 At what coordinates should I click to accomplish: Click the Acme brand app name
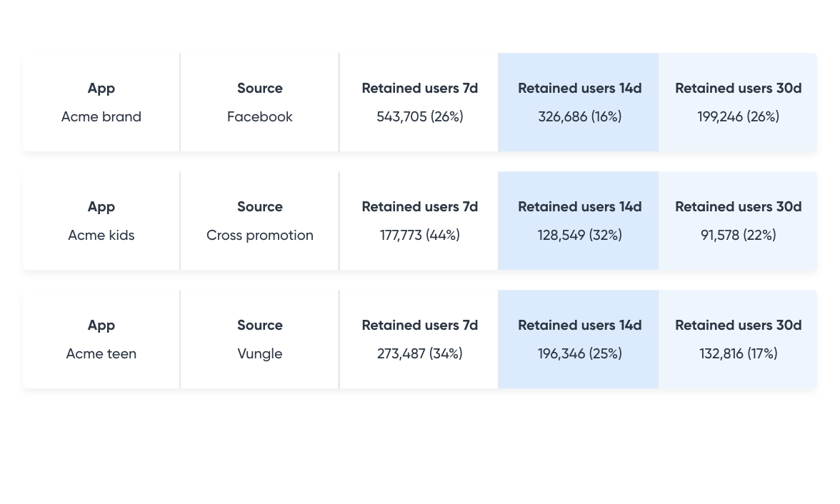tap(101, 117)
